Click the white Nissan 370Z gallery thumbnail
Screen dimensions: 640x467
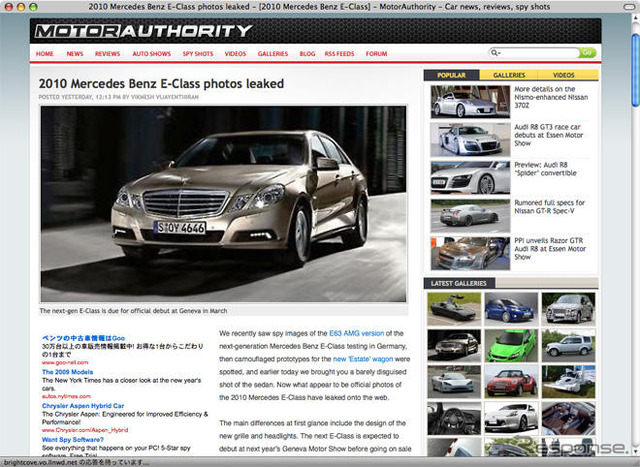pyautogui.click(x=511, y=418)
